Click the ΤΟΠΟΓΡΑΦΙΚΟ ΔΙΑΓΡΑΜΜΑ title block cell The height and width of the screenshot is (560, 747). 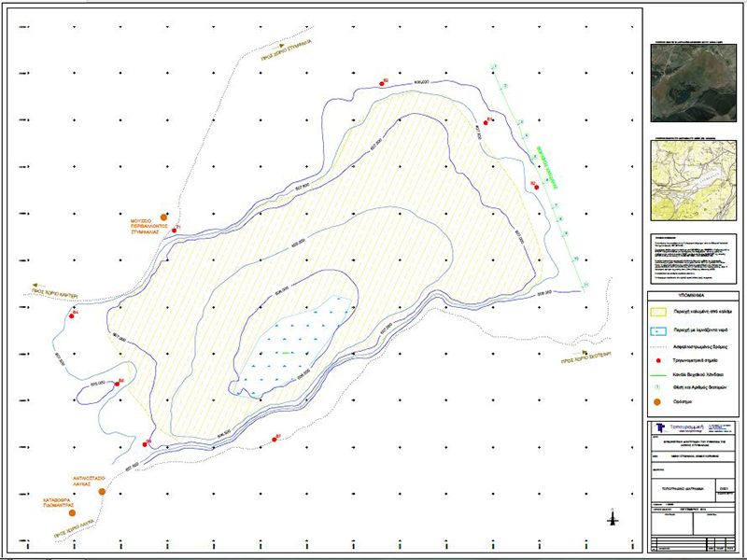(683, 489)
